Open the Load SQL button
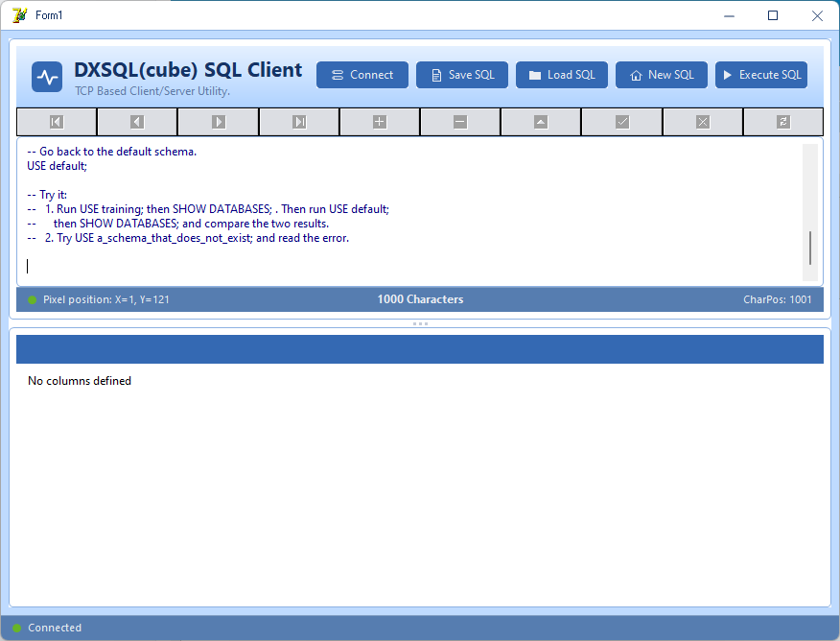Viewport: 840px width, 641px height. 561,75
